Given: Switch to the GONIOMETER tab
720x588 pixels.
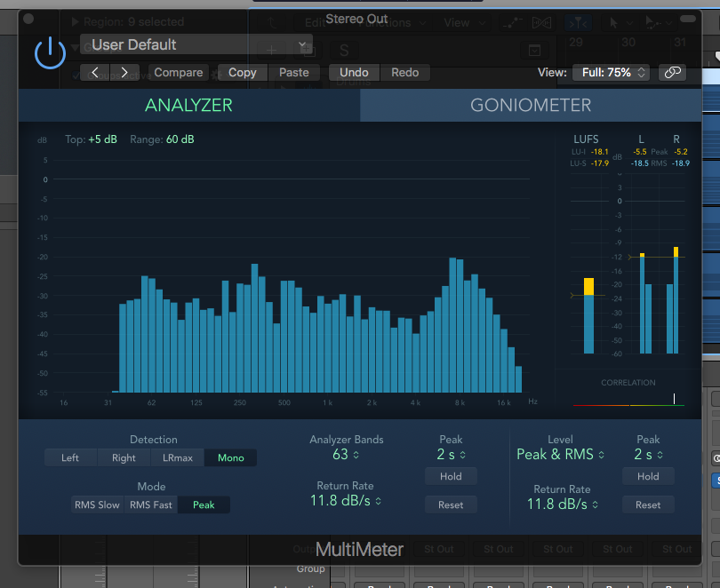Looking at the screenshot, I should click(531, 105).
